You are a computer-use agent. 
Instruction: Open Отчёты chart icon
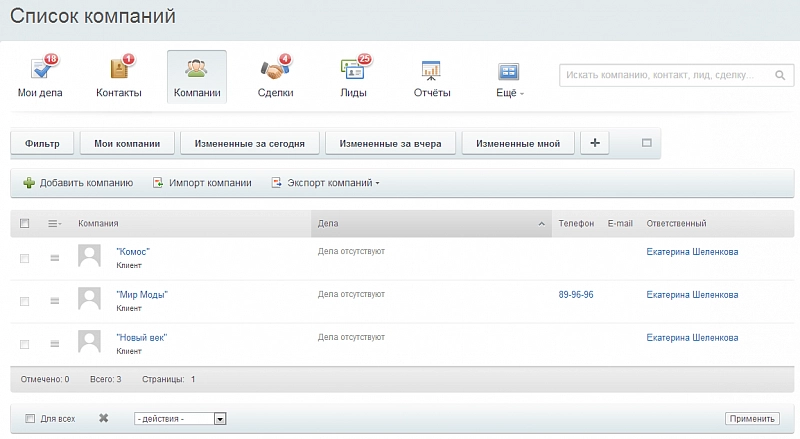(431, 70)
